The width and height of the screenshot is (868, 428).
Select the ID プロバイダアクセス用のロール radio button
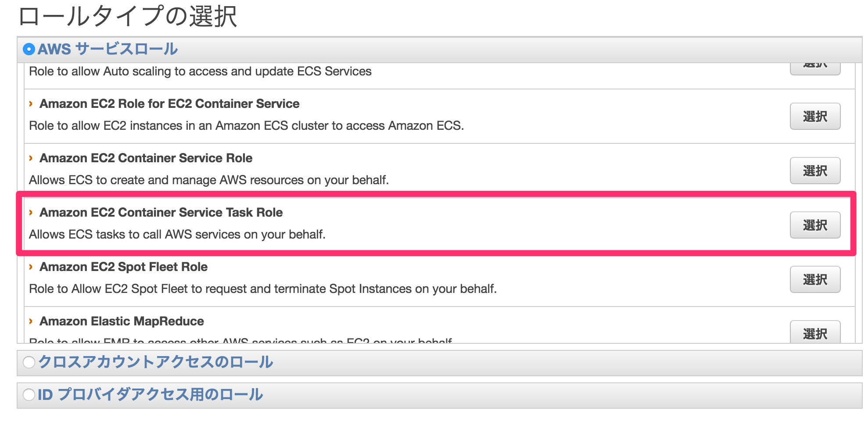pyautogui.click(x=29, y=395)
